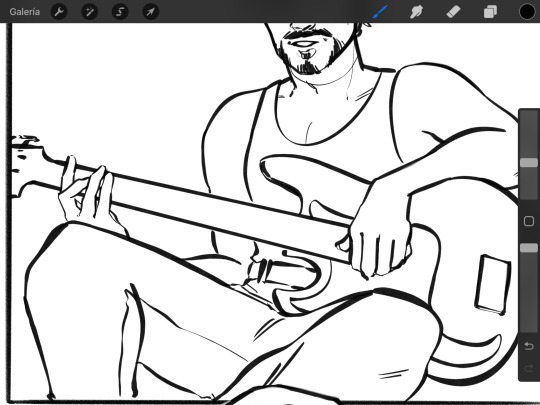This screenshot has width=540, height=405.
Task: Open the Adjustments magic wand menu
Action: 90,12
